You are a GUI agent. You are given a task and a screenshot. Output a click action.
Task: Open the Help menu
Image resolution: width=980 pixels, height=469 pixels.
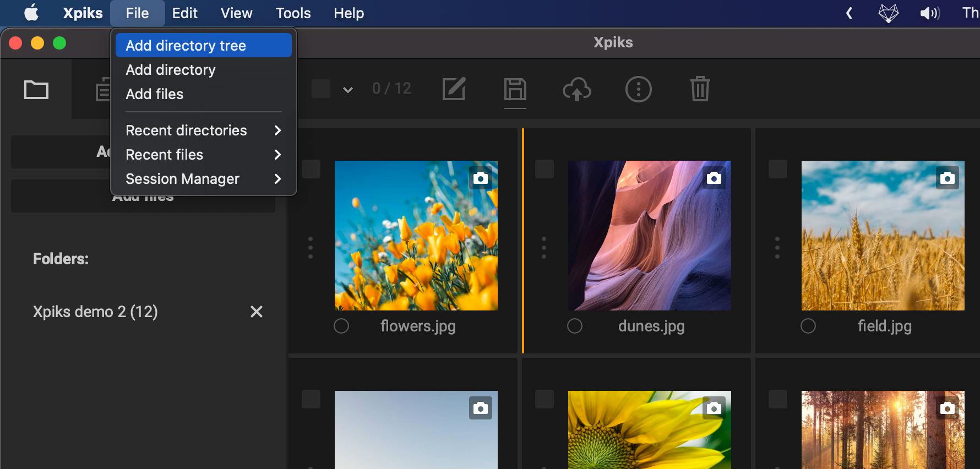pos(349,13)
